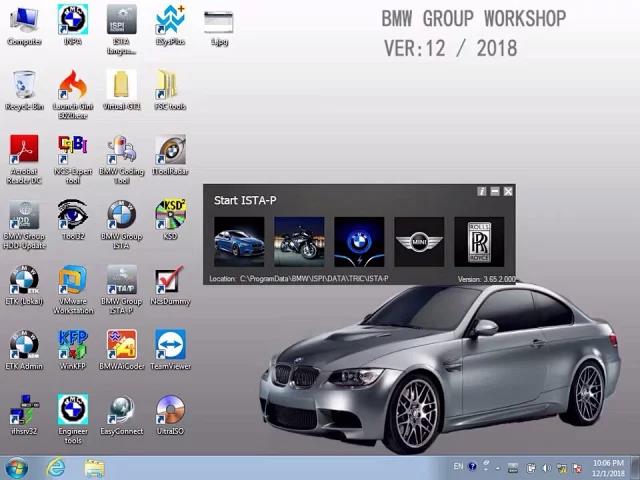640x480 pixels.
Task: Open Windows Explorer from taskbar
Action: point(94,468)
